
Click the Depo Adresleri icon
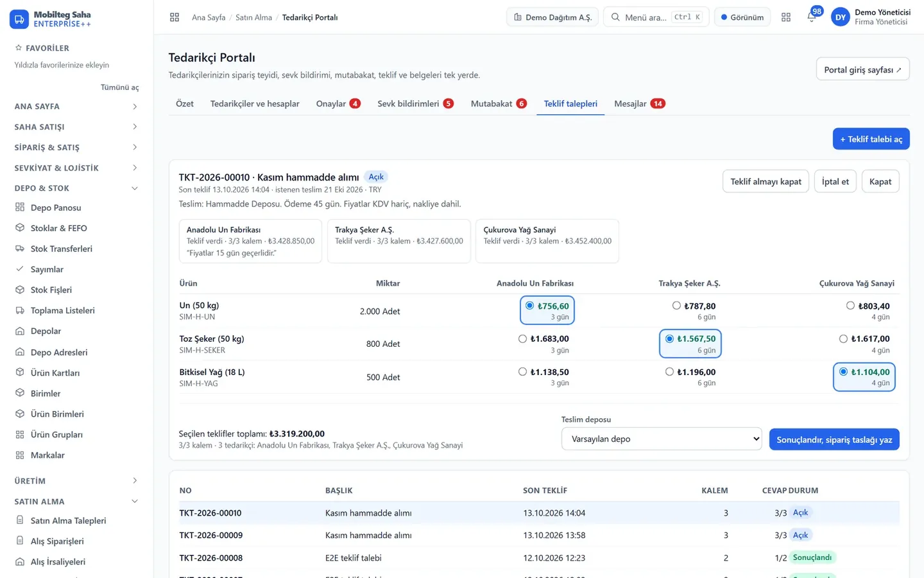coord(20,352)
